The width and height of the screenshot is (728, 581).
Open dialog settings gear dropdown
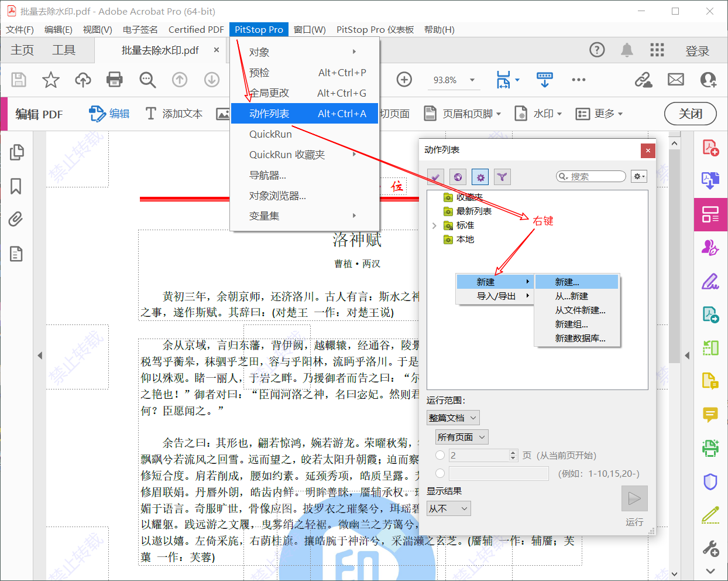(639, 176)
